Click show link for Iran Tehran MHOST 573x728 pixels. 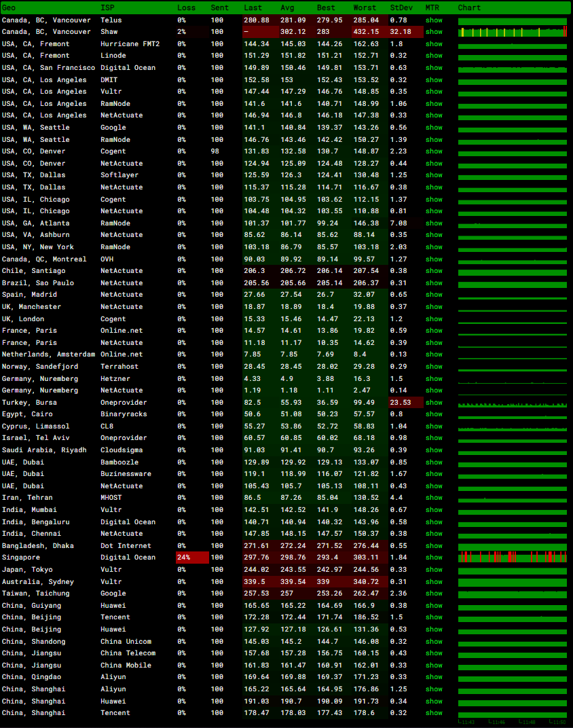(434, 498)
